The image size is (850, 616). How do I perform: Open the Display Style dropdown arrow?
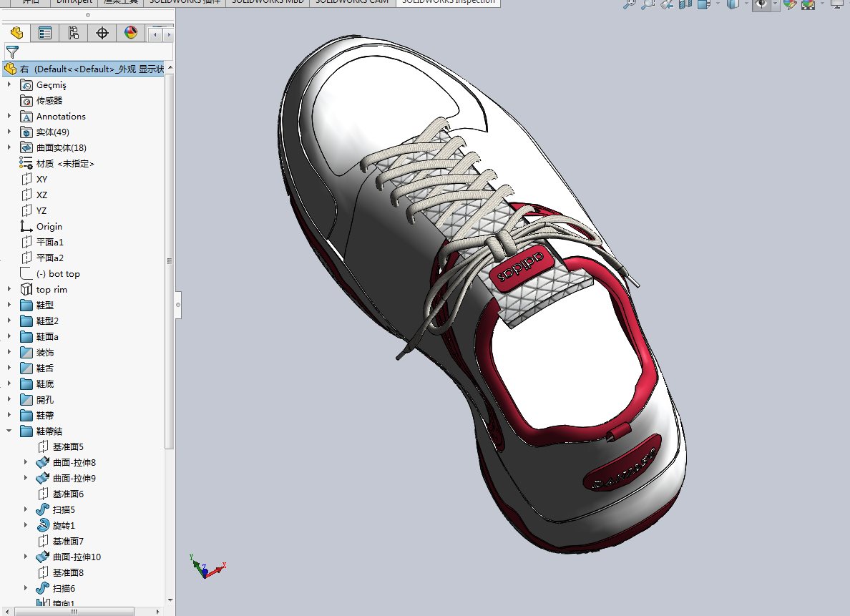[746, 4]
